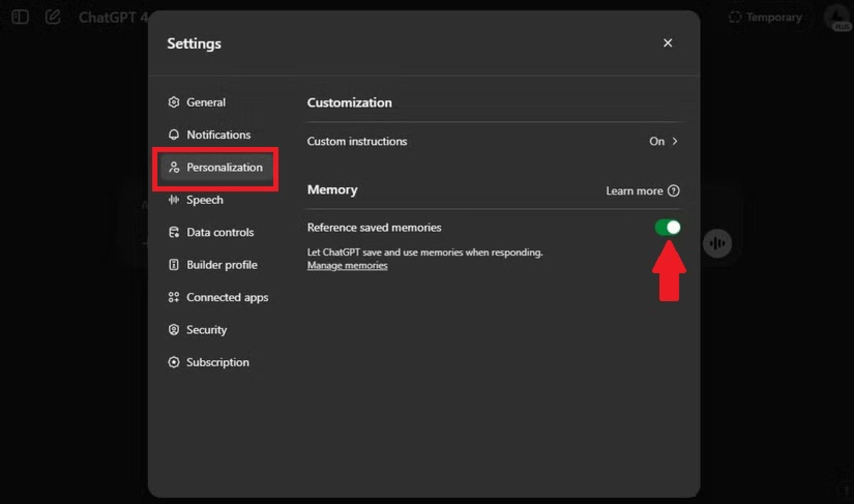The height and width of the screenshot is (504, 854).
Task: Enable Temporary chat in the header
Action: coord(765,17)
